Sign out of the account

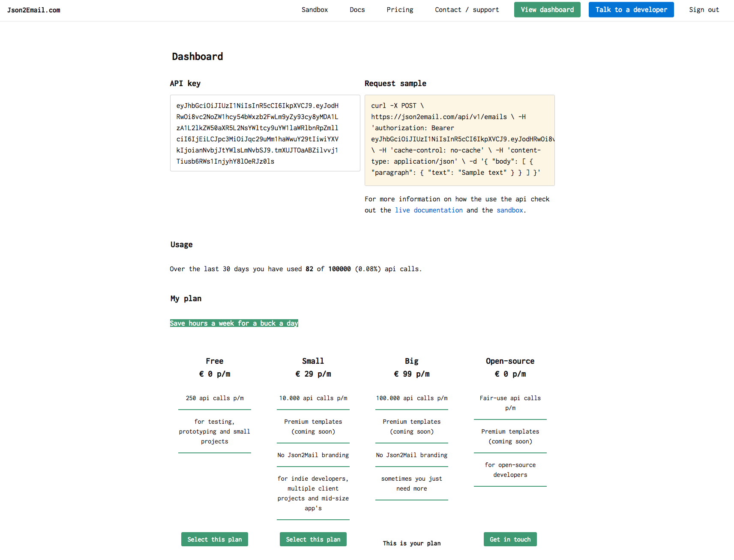(704, 9)
